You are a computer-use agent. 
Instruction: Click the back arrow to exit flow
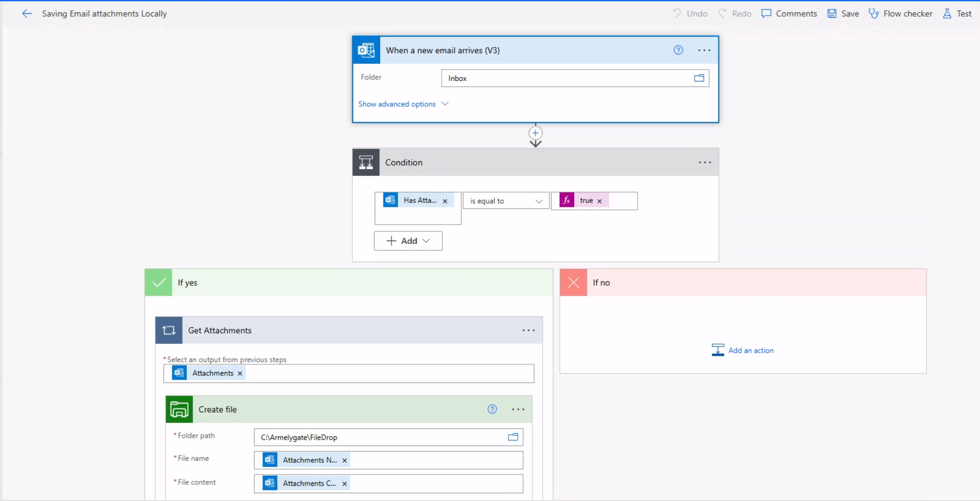[27, 14]
